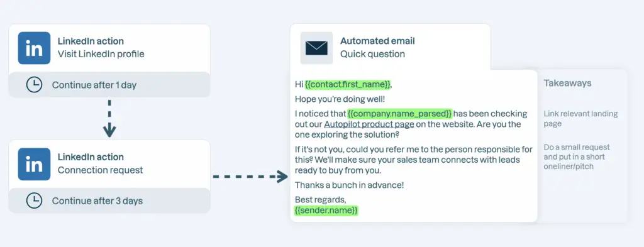This screenshot has height=247, width=644.
Task: Click the LinkedIn icon beside Visit LinkedIn profile
Action: click(34, 48)
